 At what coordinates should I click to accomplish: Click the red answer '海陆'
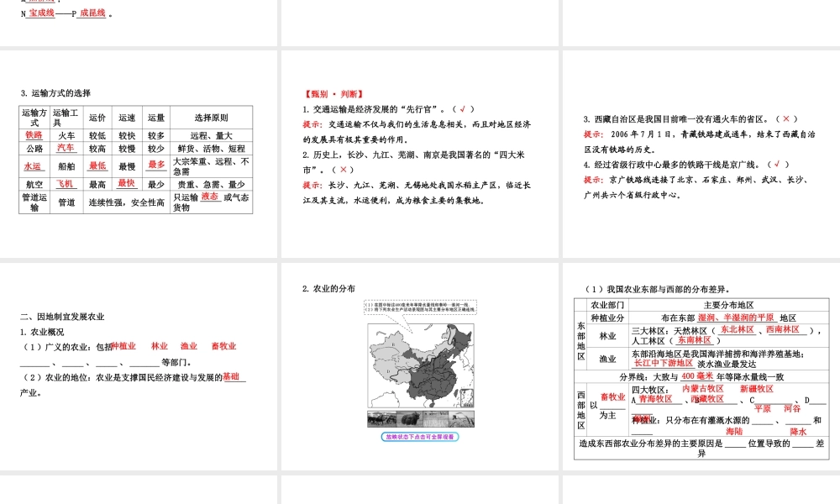coord(734,431)
